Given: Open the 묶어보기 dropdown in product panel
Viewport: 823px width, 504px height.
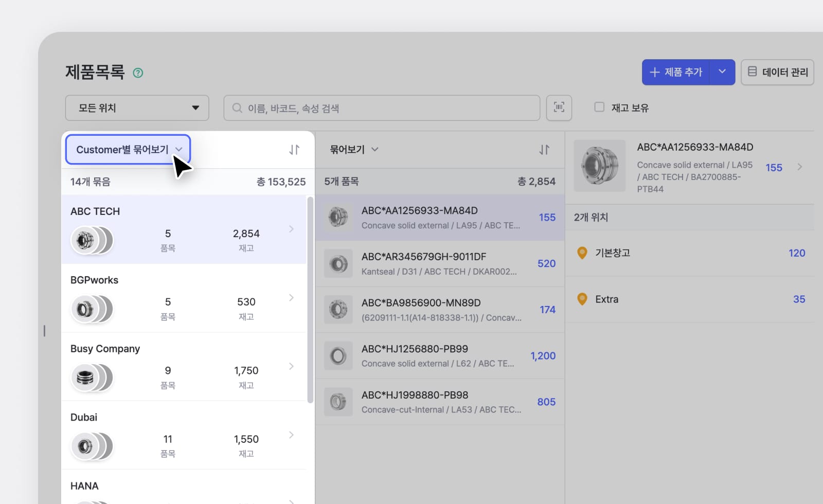Looking at the screenshot, I should [354, 149].
